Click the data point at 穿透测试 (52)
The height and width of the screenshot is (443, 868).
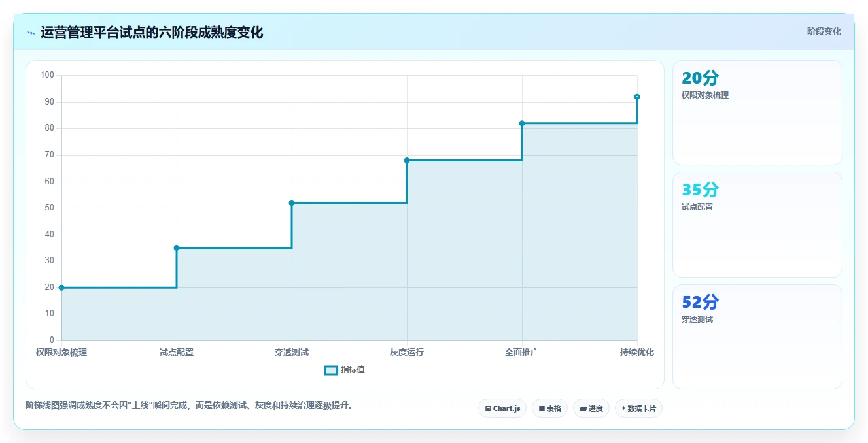[292, 203]
